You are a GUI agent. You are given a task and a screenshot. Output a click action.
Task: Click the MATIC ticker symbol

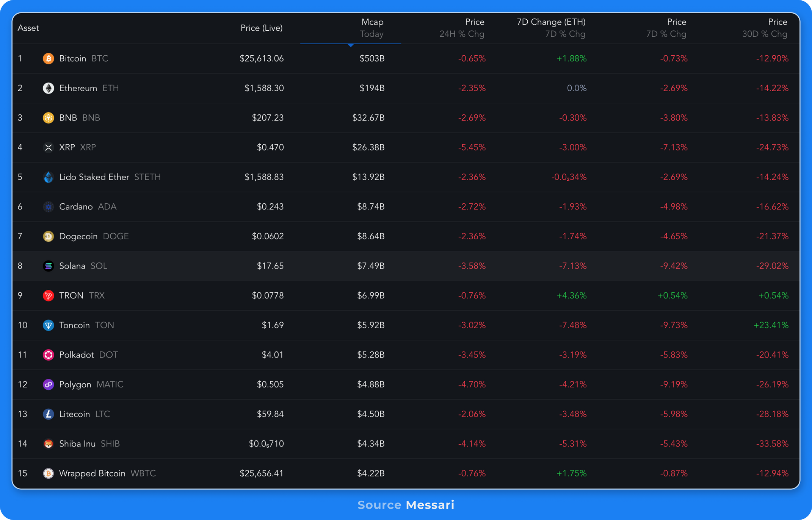[x=110, y=384]
